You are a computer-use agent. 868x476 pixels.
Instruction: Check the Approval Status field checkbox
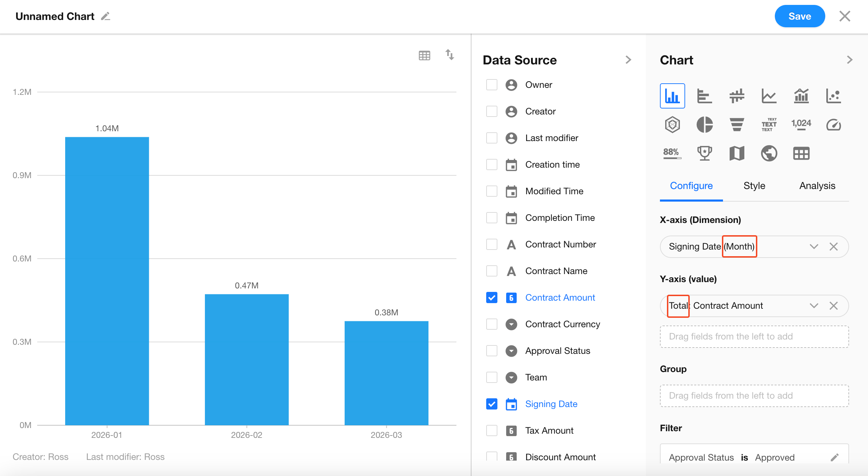pyautogui.click(x=492, y=351)
